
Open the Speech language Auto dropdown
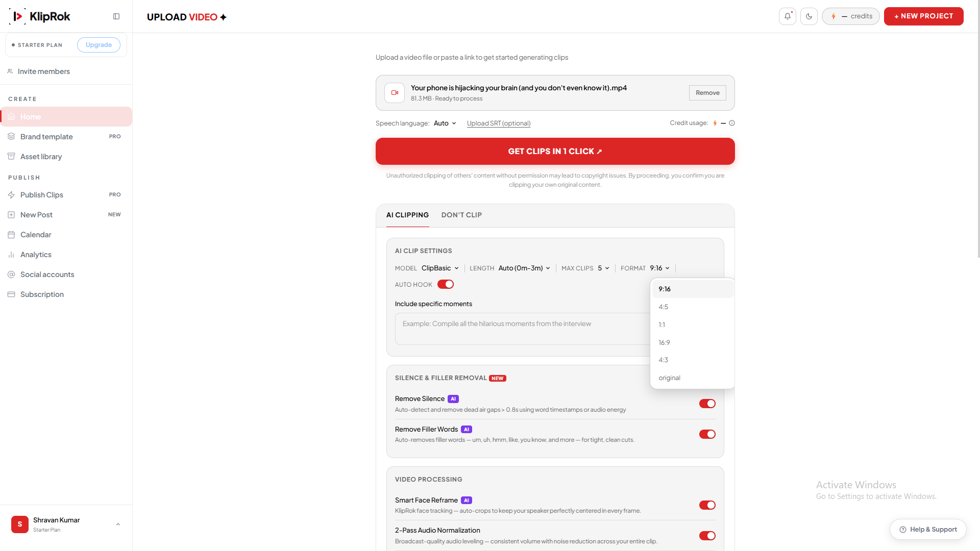point(445,123)
